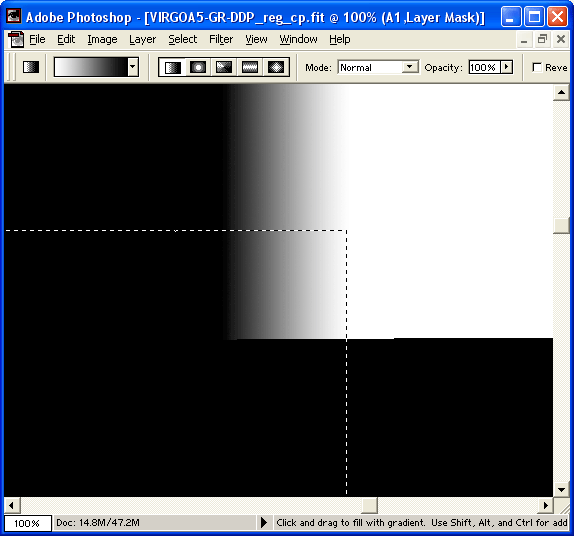The image size is (574, 536).
Task: Enable the Reverse gradient checkbox
Action: coord(537,67)
